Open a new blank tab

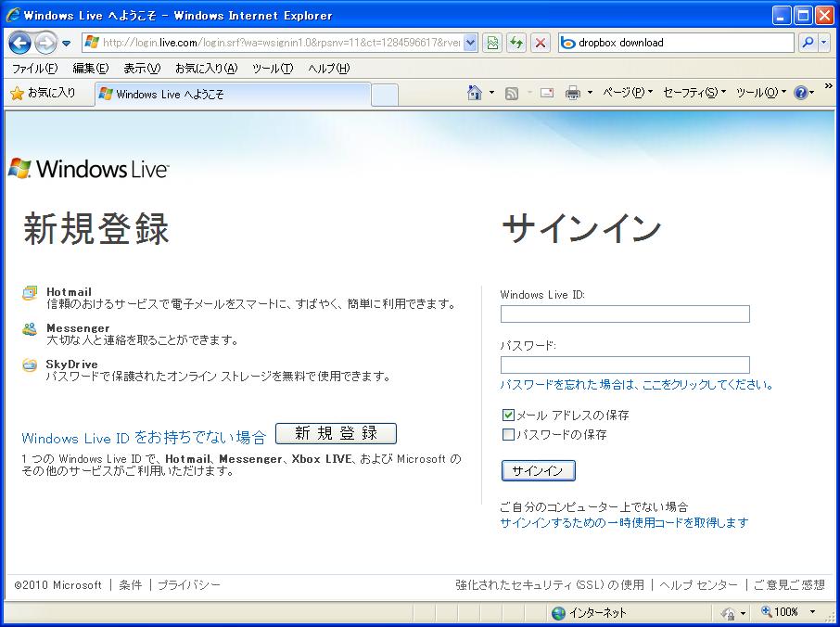coord(385,95)
